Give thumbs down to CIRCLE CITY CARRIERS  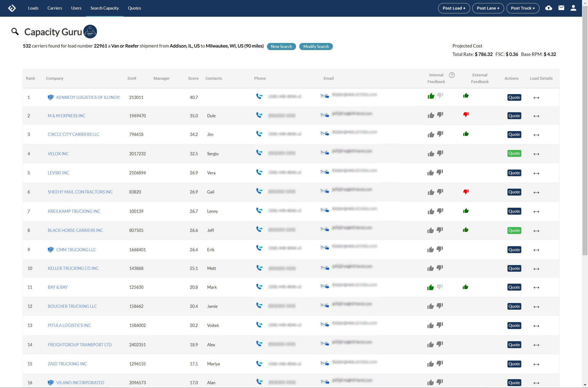pos(440,134)
